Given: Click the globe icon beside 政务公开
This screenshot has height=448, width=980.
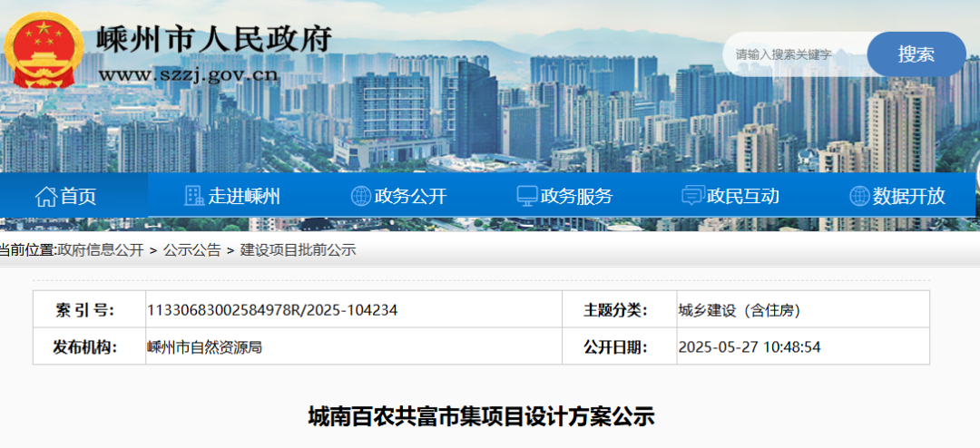Looking at the screenshot, I should (x=360, y=196).
